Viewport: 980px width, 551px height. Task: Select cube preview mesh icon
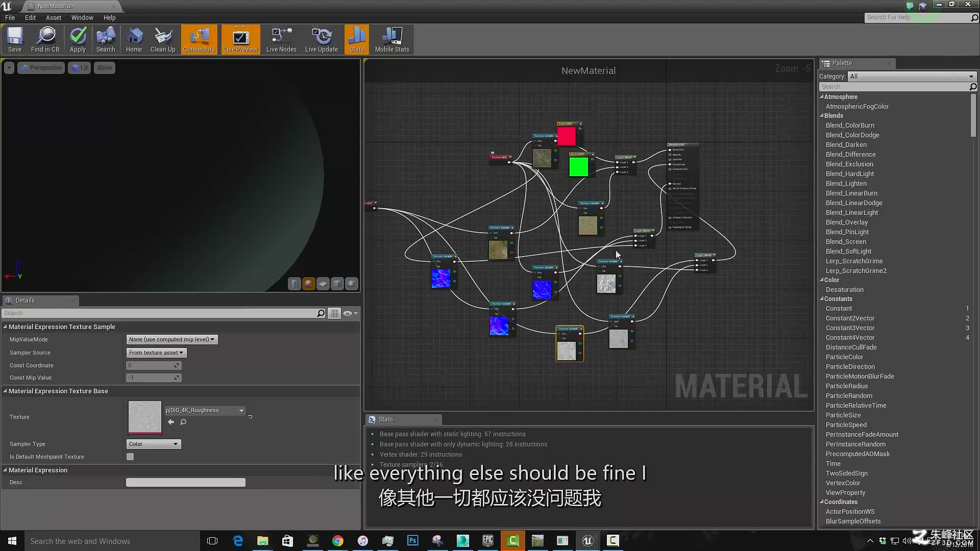[337, 284]
